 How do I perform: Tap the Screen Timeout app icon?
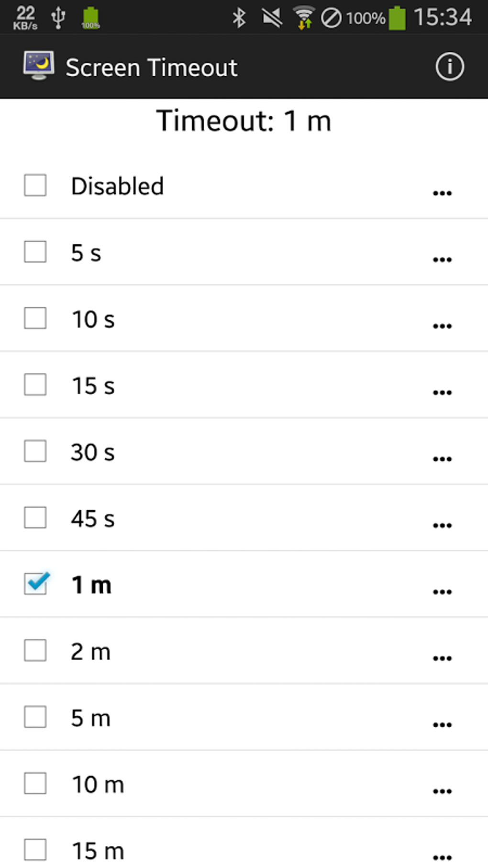pyautogui.click(x=39, y=66)
